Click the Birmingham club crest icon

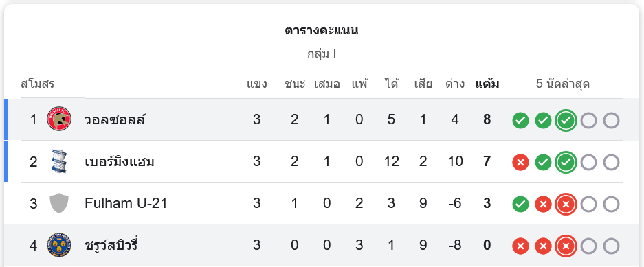[59, 161]
